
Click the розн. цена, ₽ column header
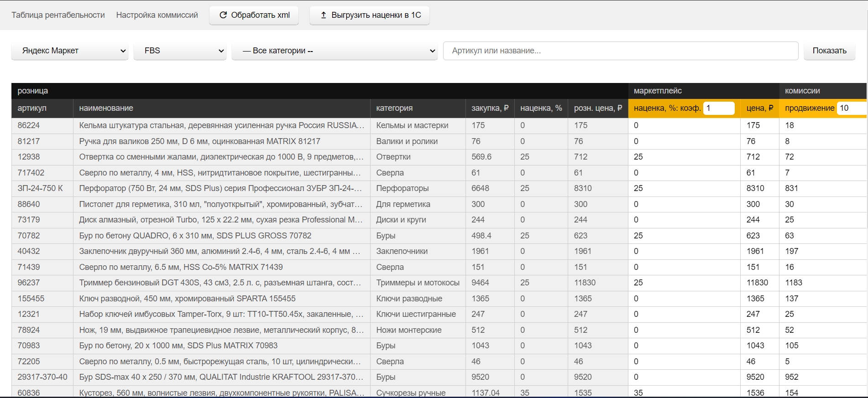click(x=598, y=108)
